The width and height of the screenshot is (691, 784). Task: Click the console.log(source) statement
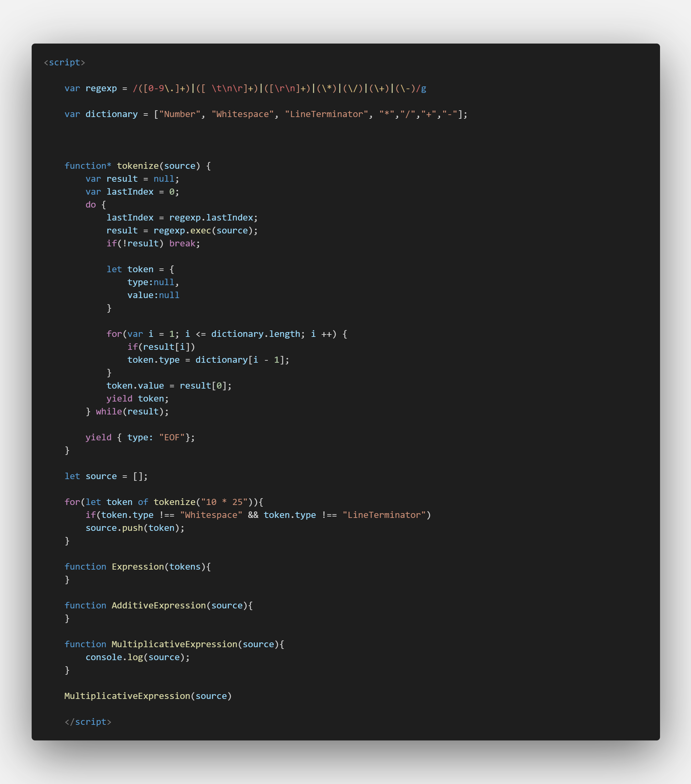pyautogui.click(x=138, y=657)
